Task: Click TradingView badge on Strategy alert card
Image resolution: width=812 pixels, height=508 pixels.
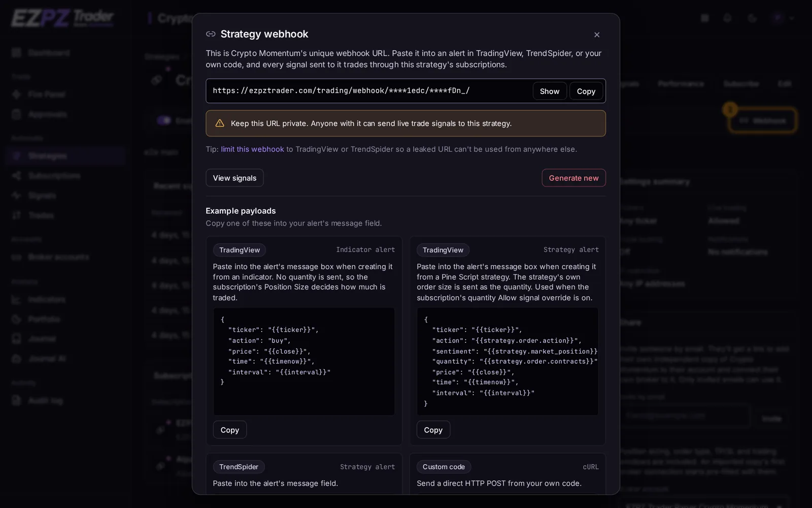Action: click(443, 250)
